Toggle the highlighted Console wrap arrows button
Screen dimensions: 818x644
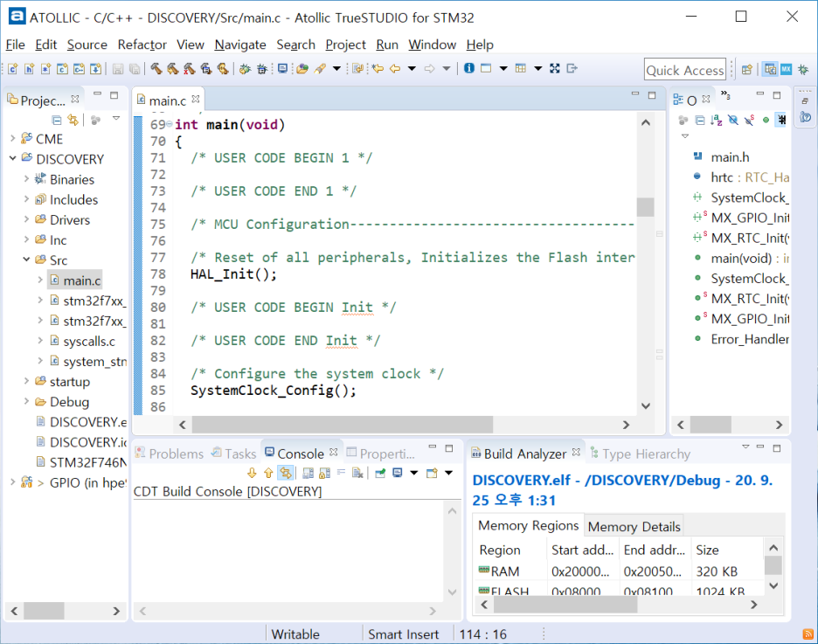pos(286,473)
